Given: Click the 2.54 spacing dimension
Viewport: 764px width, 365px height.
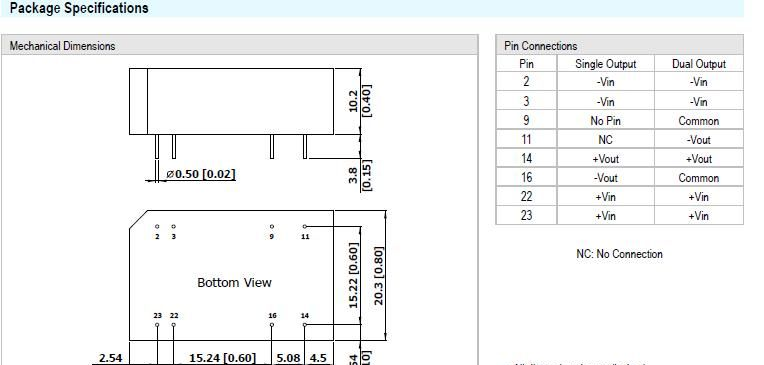Looking at the screenshot, I should [111, 358].
